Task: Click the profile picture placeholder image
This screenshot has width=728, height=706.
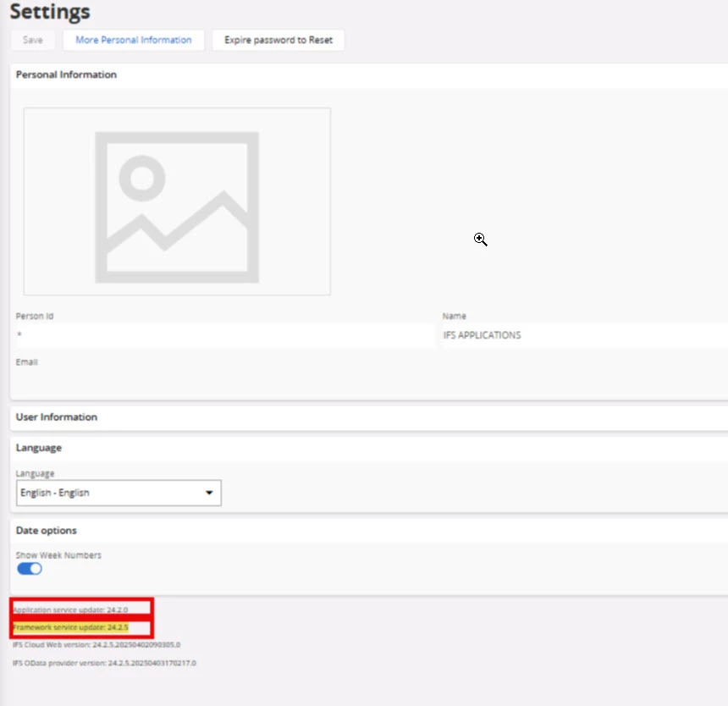Action: pyautogui.click(x=177, y=201)
